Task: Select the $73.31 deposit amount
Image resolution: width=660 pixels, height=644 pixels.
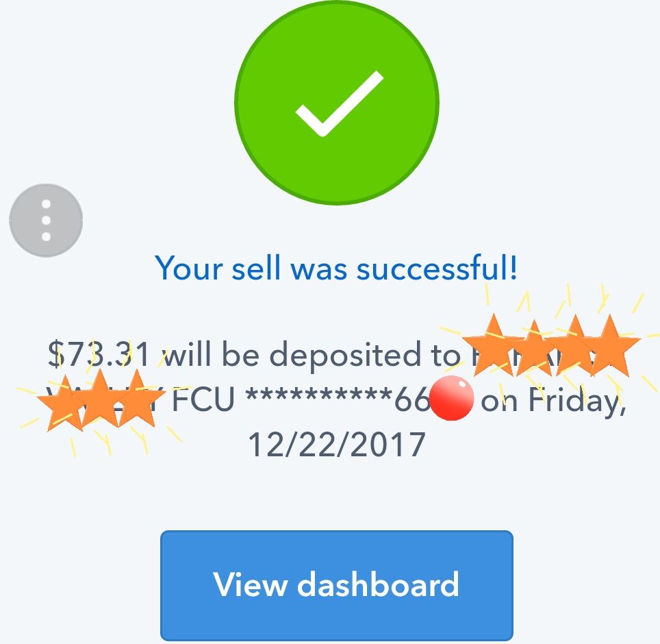Action: 99,354
